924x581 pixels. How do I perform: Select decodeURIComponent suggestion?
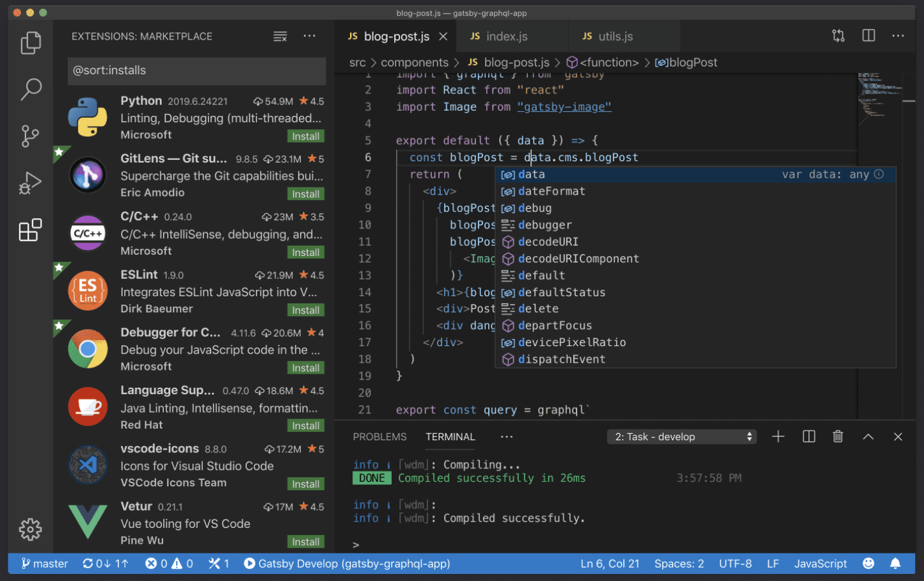tap(696, 259)
